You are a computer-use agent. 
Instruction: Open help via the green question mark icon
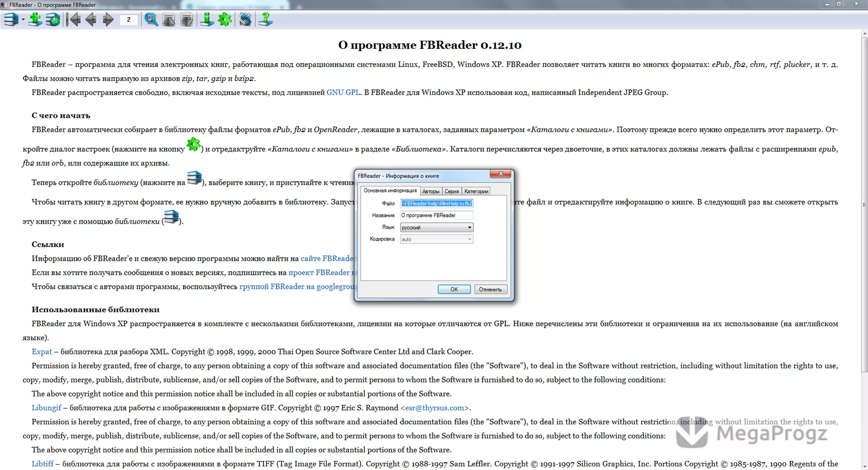[x=265, y=20]
